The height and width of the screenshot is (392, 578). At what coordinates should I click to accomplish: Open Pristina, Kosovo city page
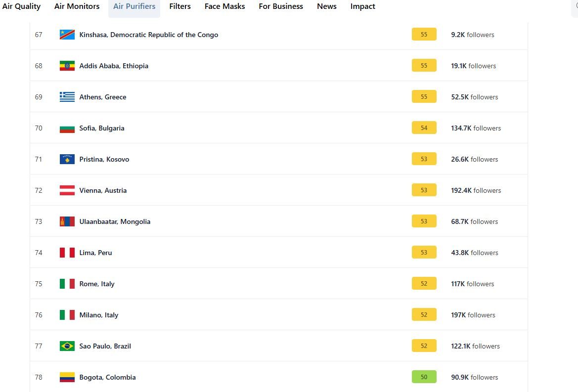[104, 159]
